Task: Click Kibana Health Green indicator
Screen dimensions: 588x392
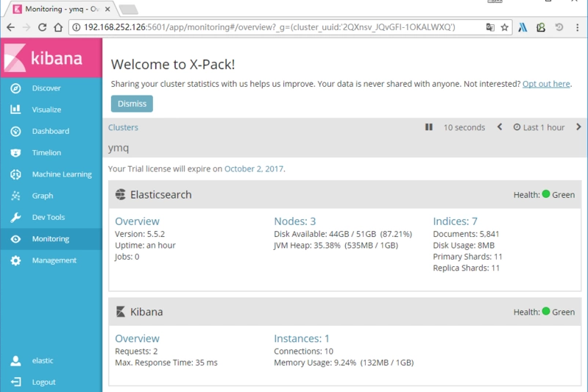Action: (544, 312)
